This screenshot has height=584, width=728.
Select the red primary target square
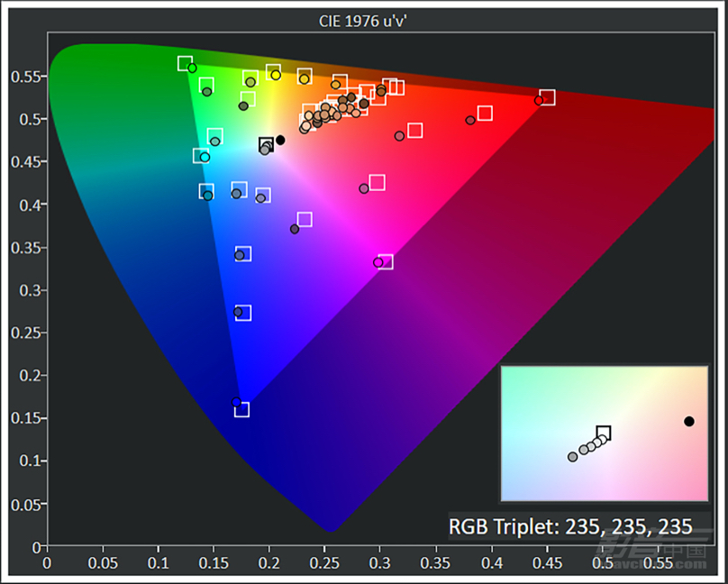click(548, 97)
